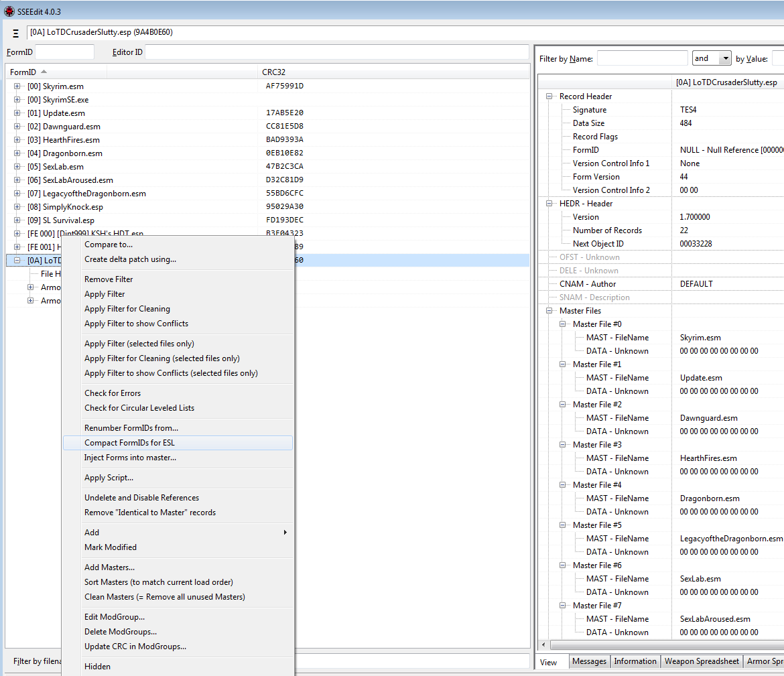Click Mark Modified entry
This screenshot has width=784, height=676.
click(x=178, y=547)
